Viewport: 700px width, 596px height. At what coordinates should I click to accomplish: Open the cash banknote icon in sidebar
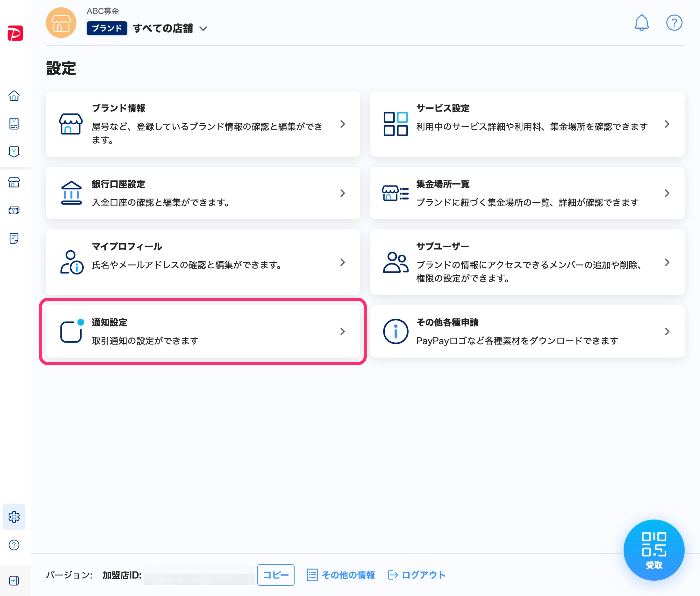(x=14, y=210)
